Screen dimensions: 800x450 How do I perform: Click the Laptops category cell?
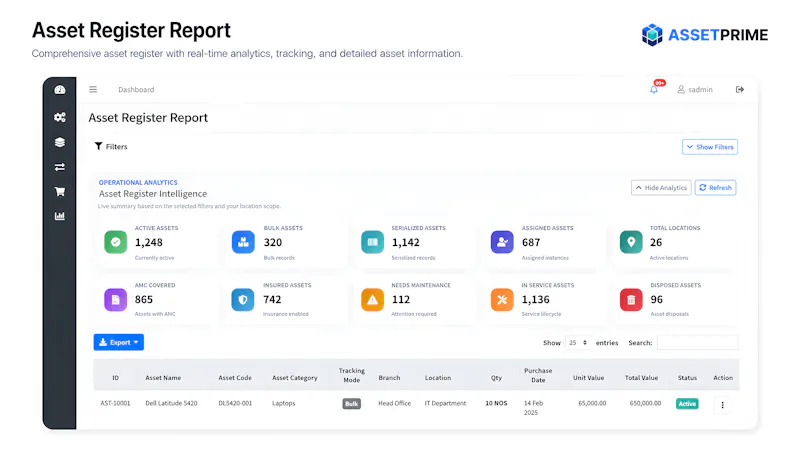tap(284, 403)
